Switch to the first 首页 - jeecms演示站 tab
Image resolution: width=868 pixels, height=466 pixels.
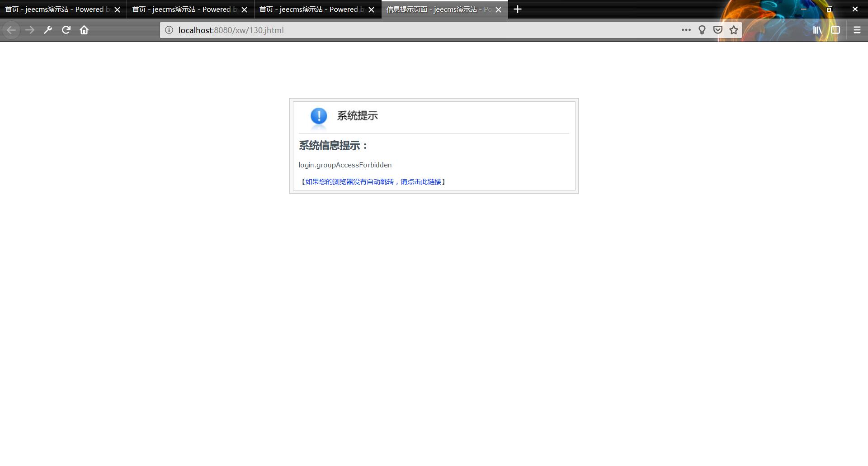click(63, 10)
